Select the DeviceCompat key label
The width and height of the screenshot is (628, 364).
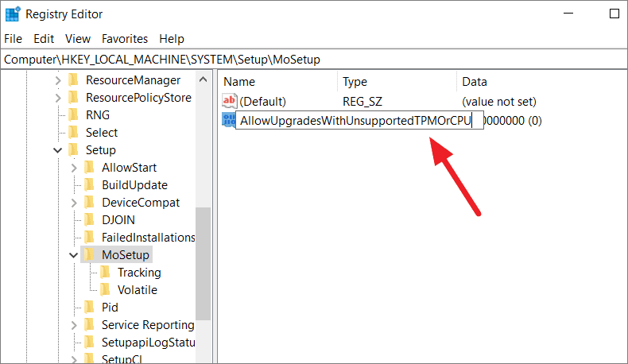tap(141, 203)
